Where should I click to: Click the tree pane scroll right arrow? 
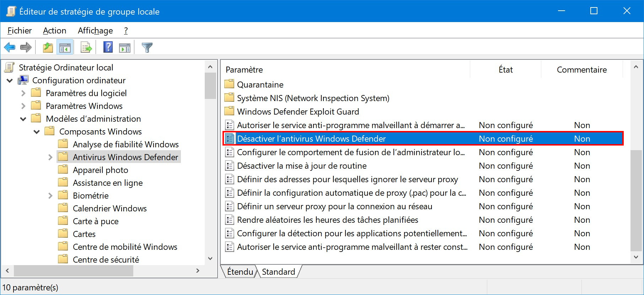pyautogui.click(x=198, y=271)
